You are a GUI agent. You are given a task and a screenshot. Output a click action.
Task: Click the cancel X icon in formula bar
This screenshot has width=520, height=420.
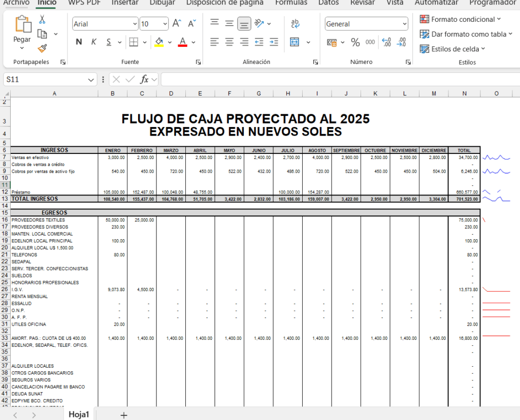(116, 79)
